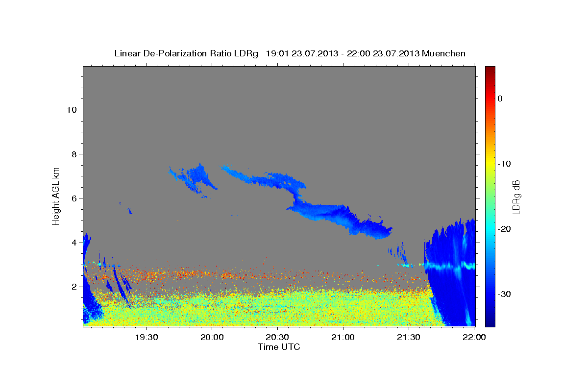The width and height of the screenshot is (588, 392).
Task: Click the '22:00' time axis label
Action: (474, 338)
